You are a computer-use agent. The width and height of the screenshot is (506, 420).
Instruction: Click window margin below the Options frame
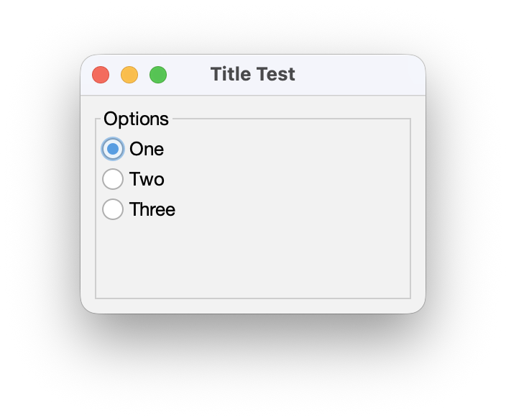coord(253,306)
